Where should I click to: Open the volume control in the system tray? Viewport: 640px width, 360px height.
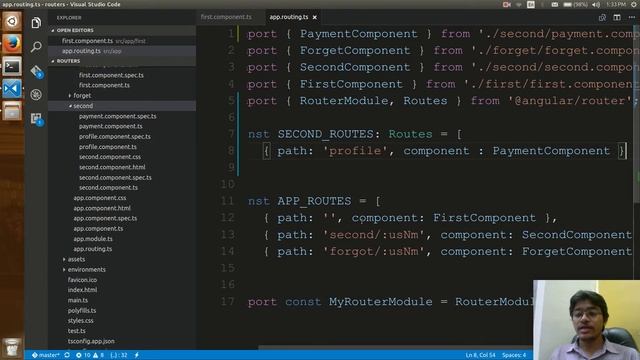click(596, 4)
